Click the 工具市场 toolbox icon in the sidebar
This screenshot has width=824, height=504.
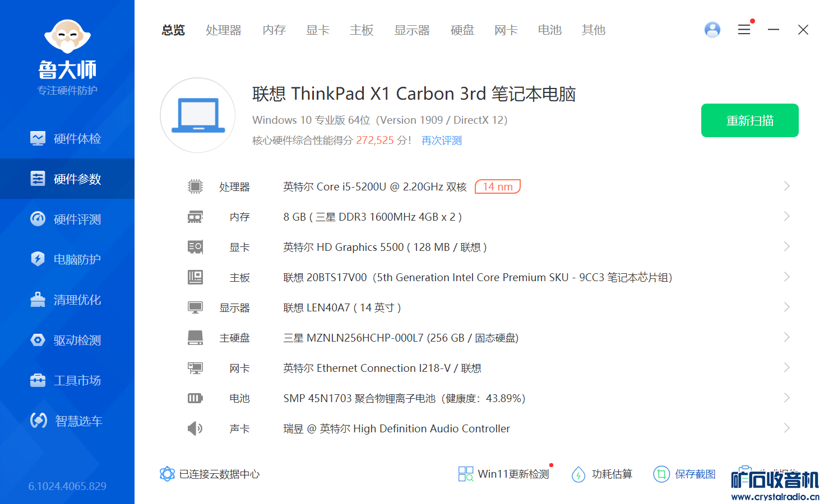click(38, 380)
